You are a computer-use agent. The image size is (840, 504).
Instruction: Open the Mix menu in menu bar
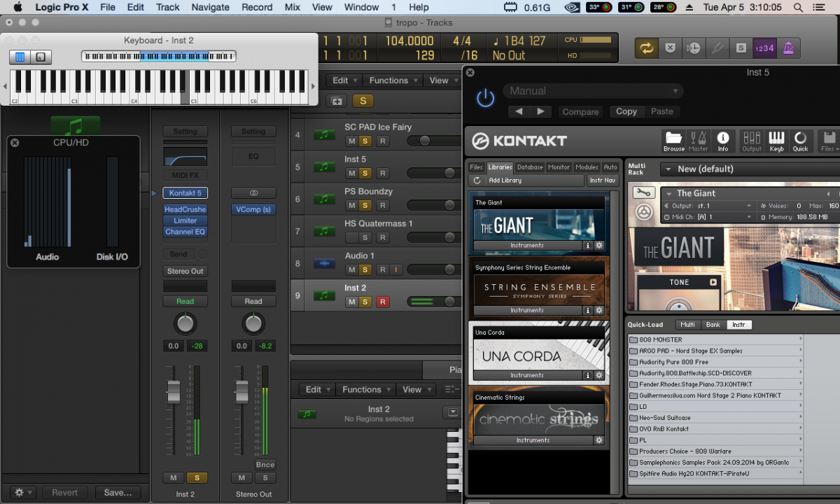point(293,7)
